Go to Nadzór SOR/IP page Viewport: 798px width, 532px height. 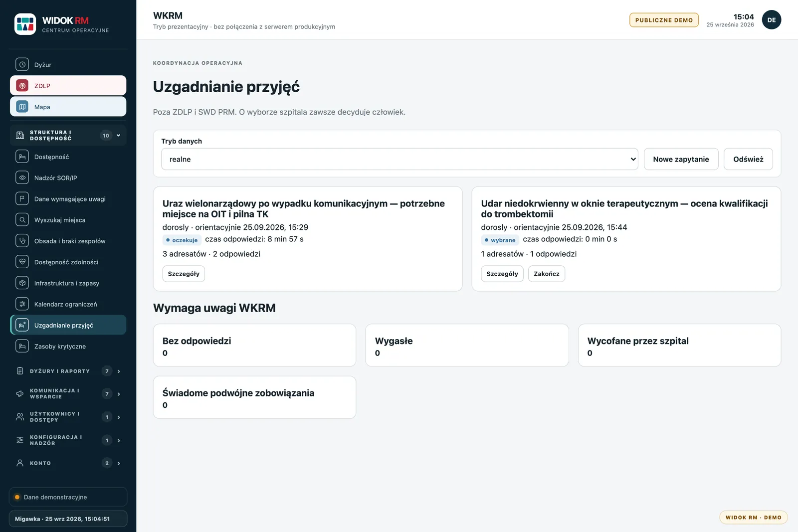[68, 177]
